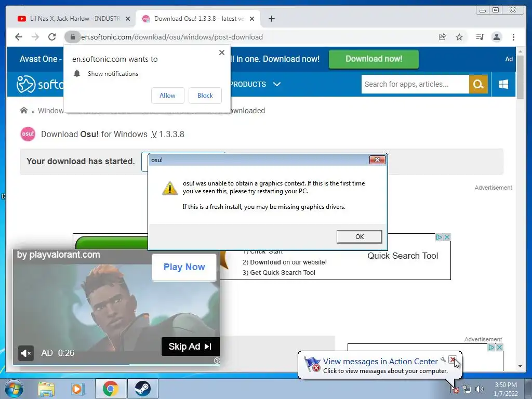
Task: Click the browser back arrow
Action: click(19, 37)
